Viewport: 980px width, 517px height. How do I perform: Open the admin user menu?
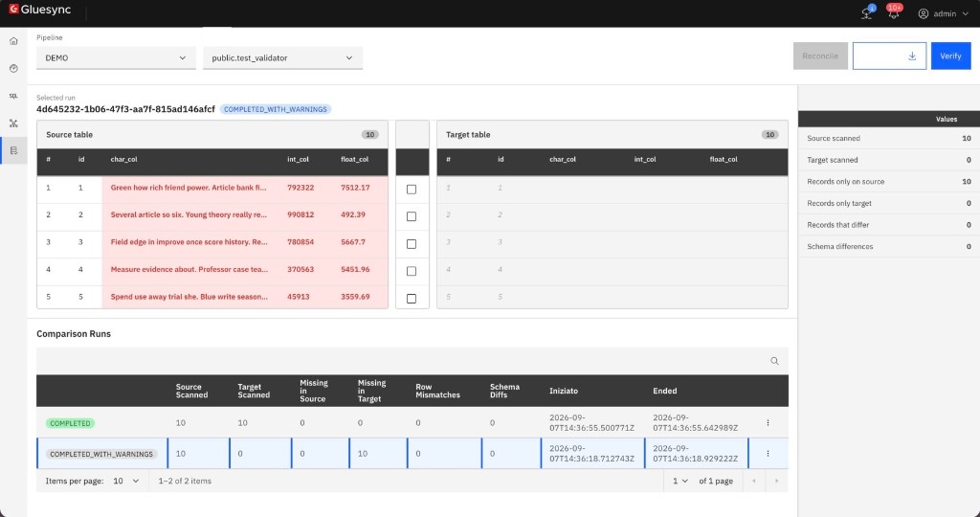point(943,13)
